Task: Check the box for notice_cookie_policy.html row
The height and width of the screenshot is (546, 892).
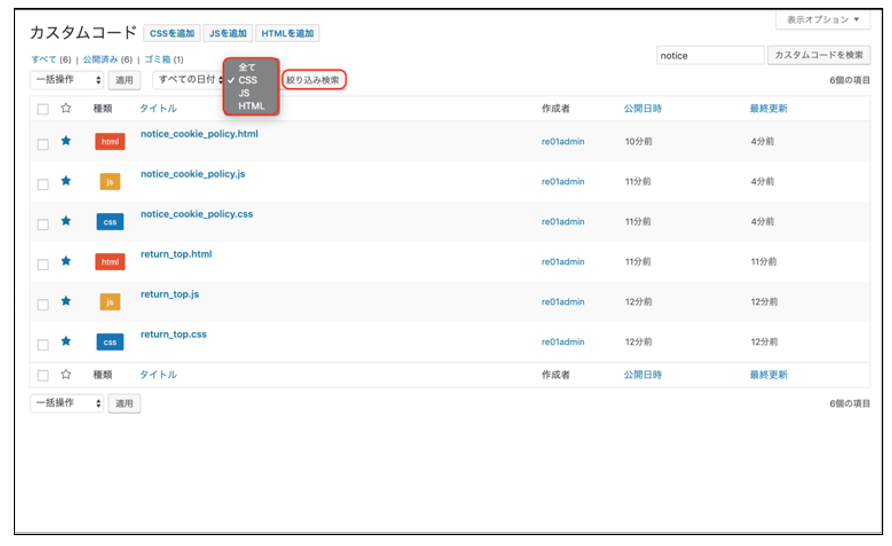Action: (43, 144)
